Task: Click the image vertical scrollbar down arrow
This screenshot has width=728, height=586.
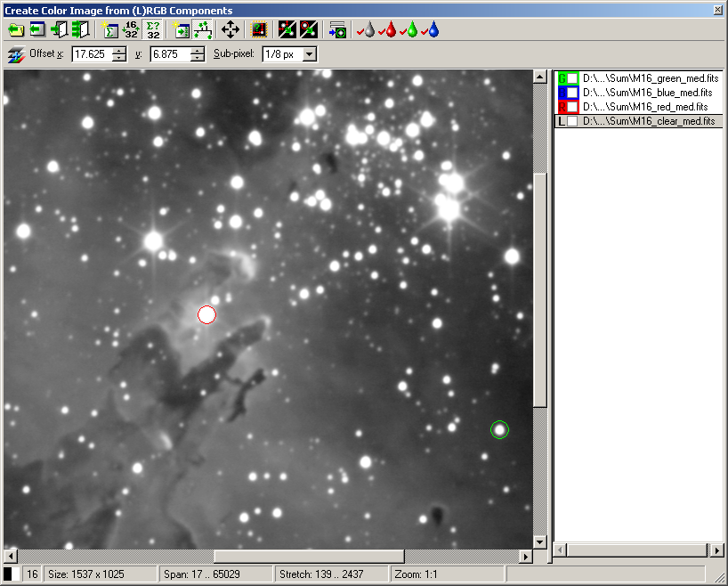Action: 538,541
